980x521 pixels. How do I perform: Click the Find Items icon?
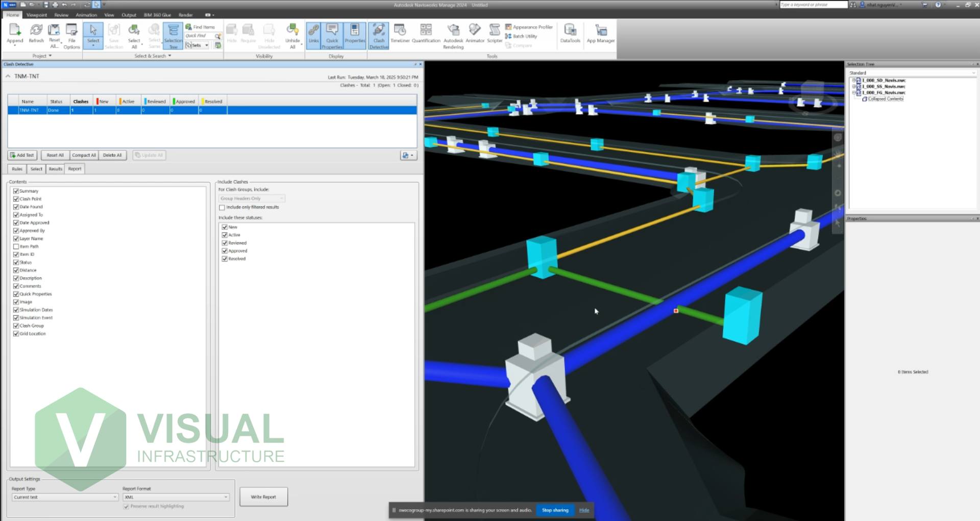pos(189,27)
